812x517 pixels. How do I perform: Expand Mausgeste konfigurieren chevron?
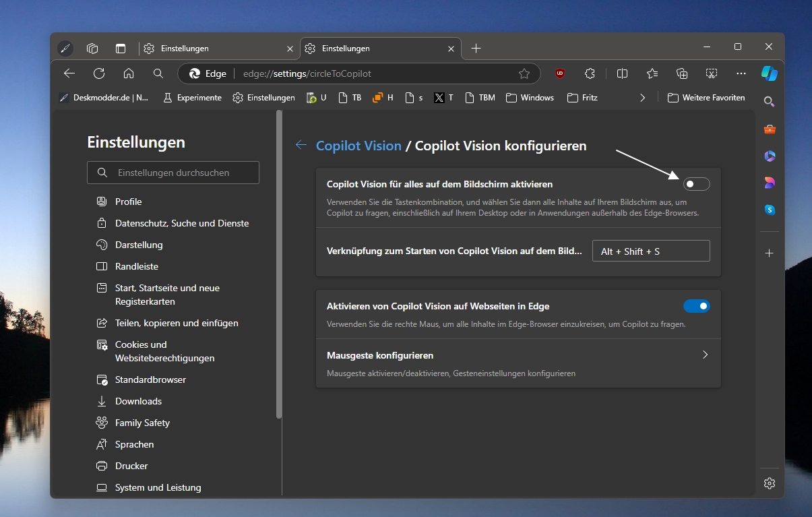click(705, 355)
